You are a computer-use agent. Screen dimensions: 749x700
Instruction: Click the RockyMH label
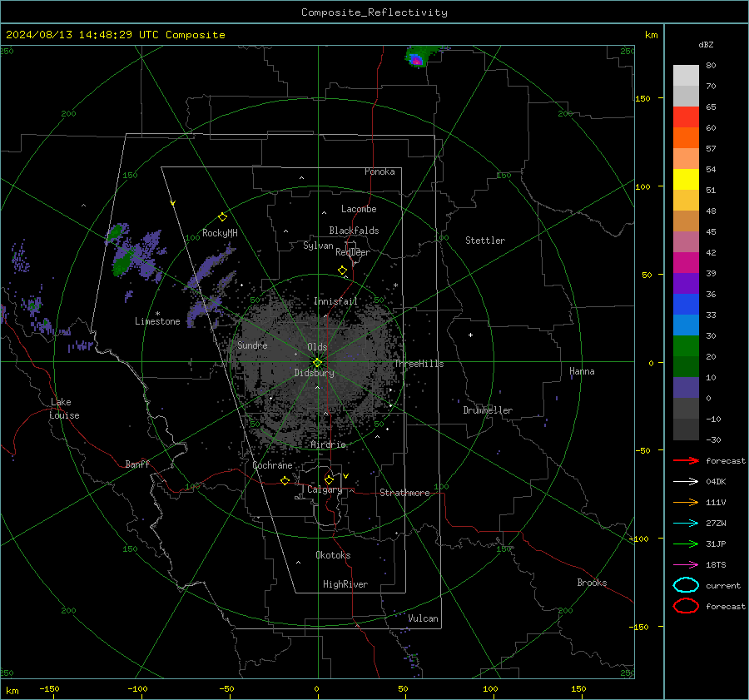click(x=220, y=233)
